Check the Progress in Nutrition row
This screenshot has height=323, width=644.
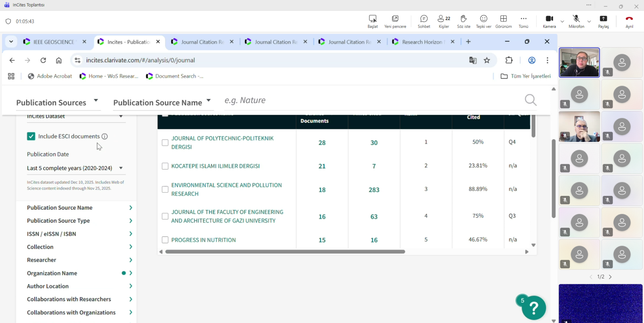165,240
